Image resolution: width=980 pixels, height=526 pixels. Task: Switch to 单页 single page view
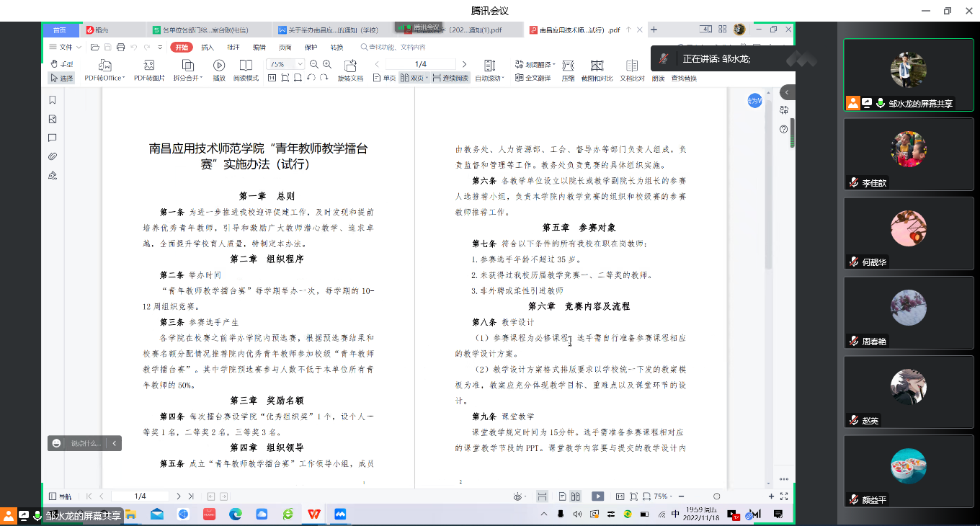click(x=384, y=78)
